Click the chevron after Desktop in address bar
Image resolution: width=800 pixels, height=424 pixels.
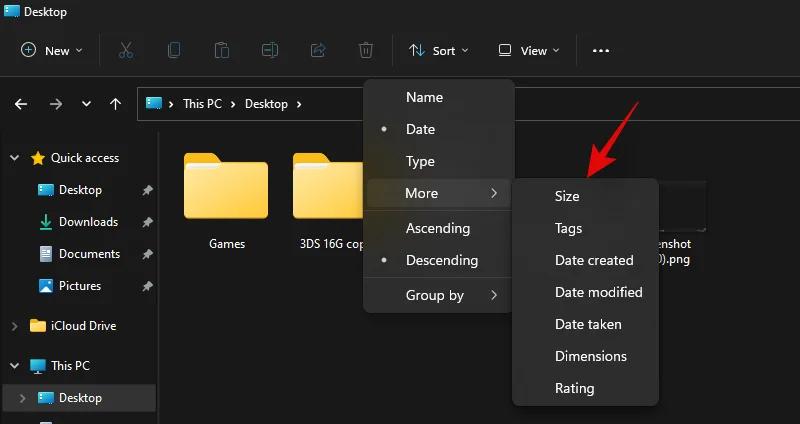click(299, 104)
